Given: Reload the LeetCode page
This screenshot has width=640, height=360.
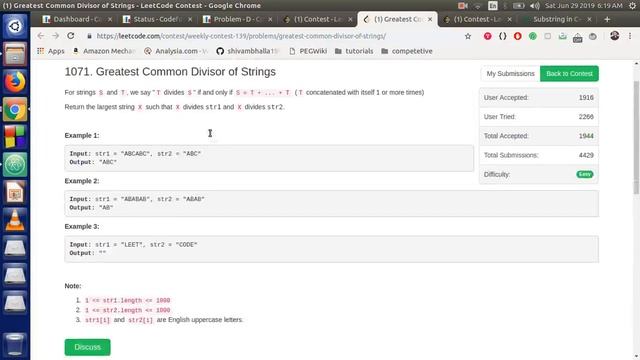Looking at the screenshot, I should [71, 36].
